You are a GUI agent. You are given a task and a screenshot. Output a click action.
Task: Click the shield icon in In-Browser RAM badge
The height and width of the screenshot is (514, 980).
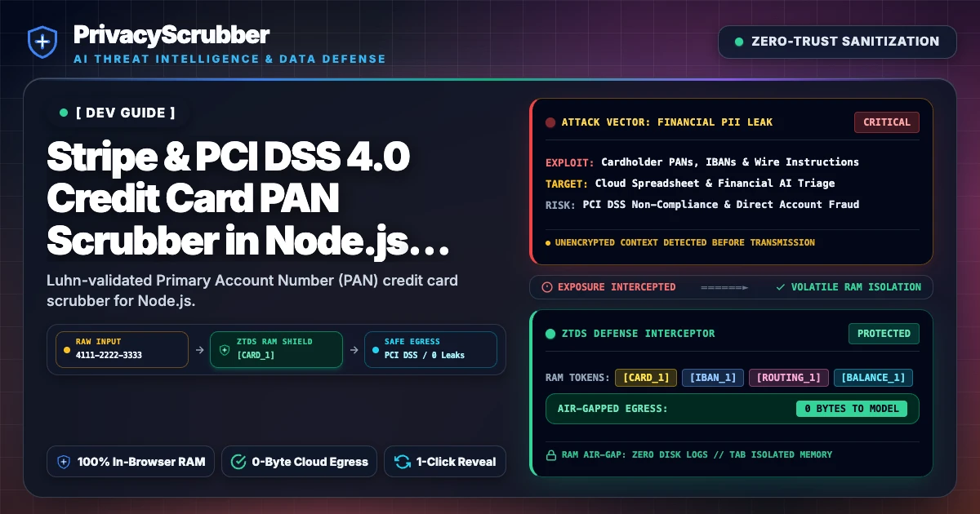pos(64,462)
